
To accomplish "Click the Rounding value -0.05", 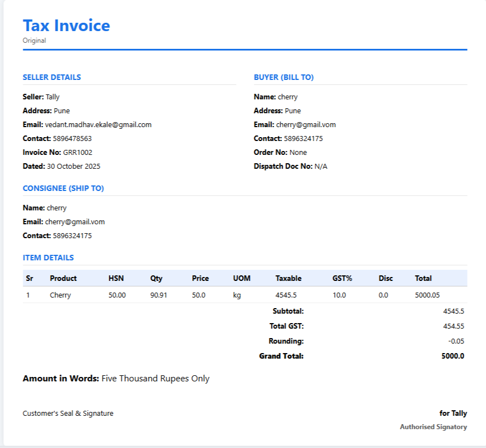I will [456, 341].
